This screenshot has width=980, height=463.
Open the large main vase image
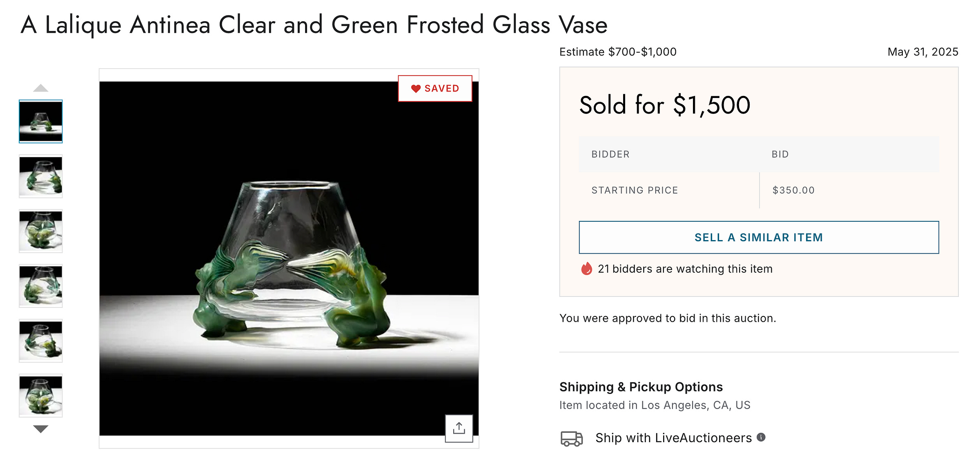(x=289, y=258)
